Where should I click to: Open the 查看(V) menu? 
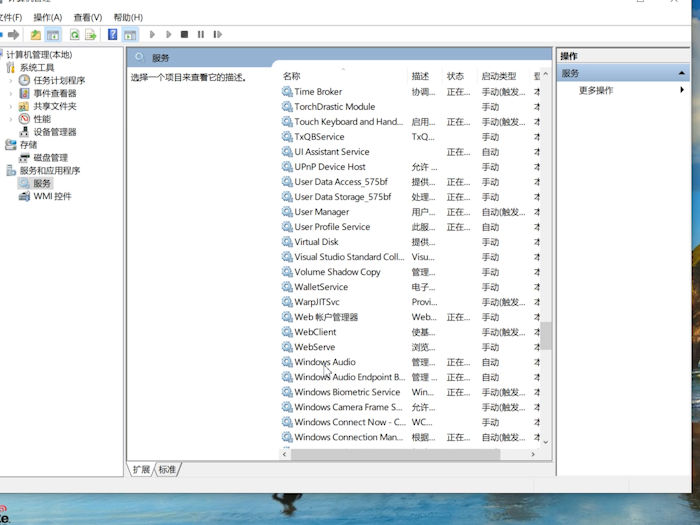point(88,17)
